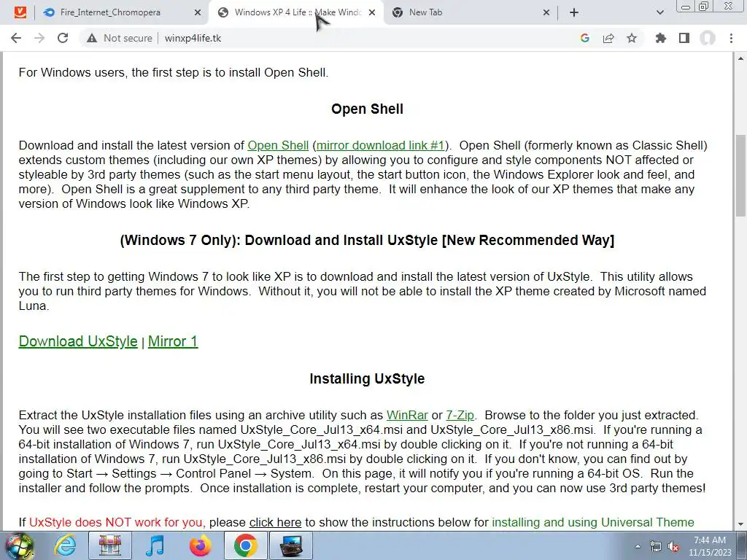Open the clock showing 7:44 AM
The width and height of the screenshot is (747, 560).
coord(710,545)
